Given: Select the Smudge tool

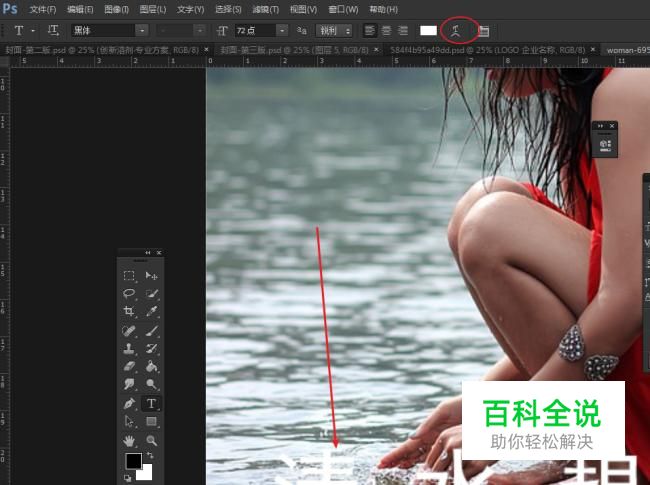Looking at the screenshot, I should pos(129,384).
